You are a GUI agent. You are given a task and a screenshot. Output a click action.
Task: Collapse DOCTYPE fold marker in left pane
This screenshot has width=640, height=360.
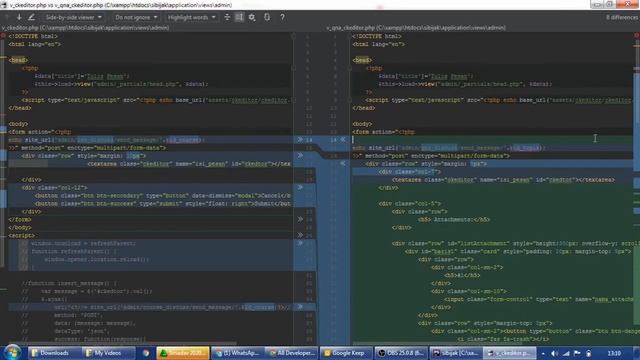[x=293, y=36]
